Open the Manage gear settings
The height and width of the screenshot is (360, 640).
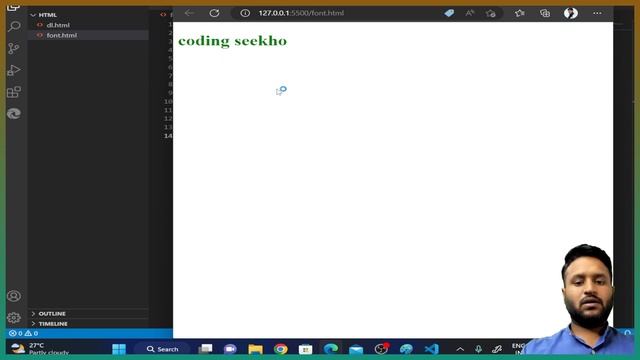click(x=14, y=318)
